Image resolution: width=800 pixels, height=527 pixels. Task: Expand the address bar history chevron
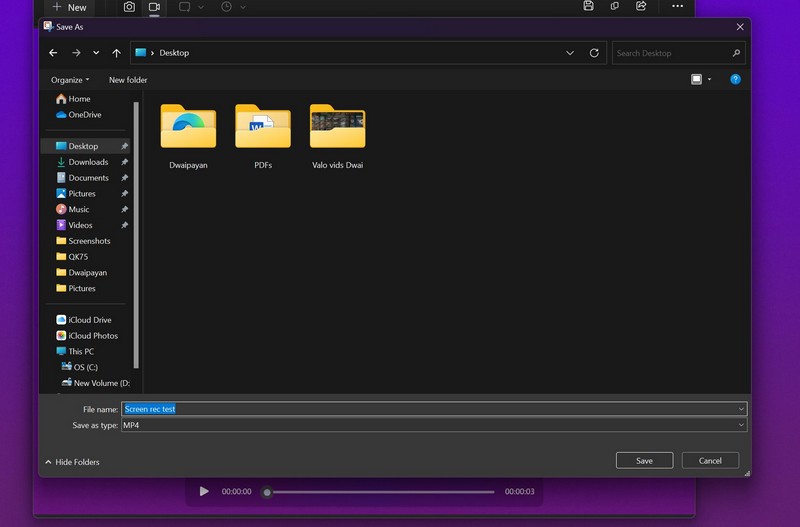click(x=570, y=53)
